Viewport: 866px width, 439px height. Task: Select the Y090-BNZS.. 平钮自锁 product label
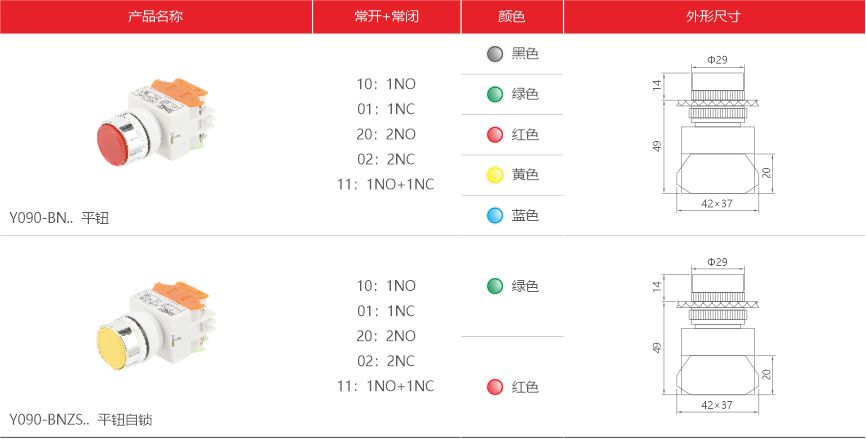coord(81,420)
